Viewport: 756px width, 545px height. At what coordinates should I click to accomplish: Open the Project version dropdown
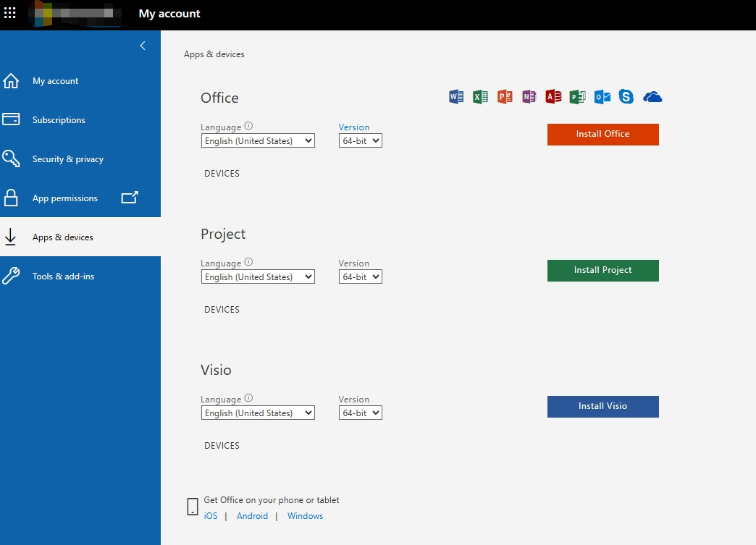(360, 276)
